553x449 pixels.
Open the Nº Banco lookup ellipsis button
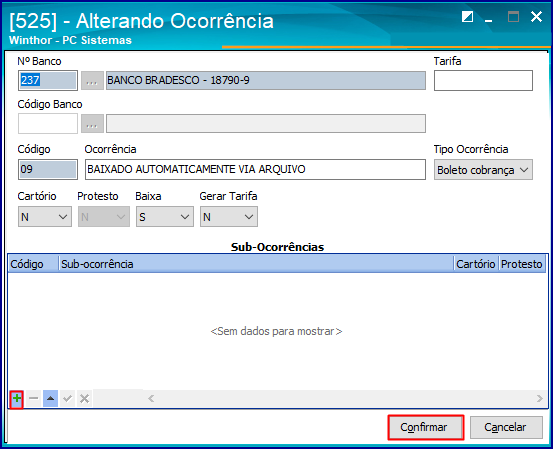point(92,81)
